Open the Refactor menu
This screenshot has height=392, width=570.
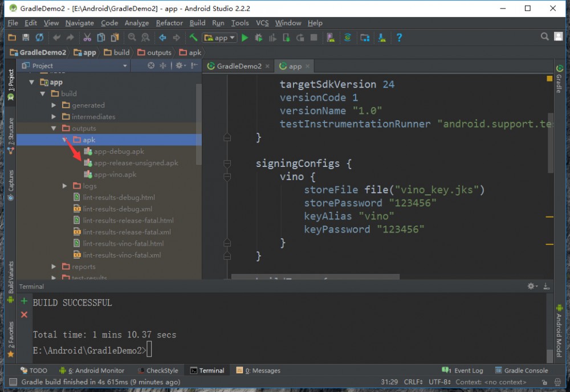click(x=169, y=23)
